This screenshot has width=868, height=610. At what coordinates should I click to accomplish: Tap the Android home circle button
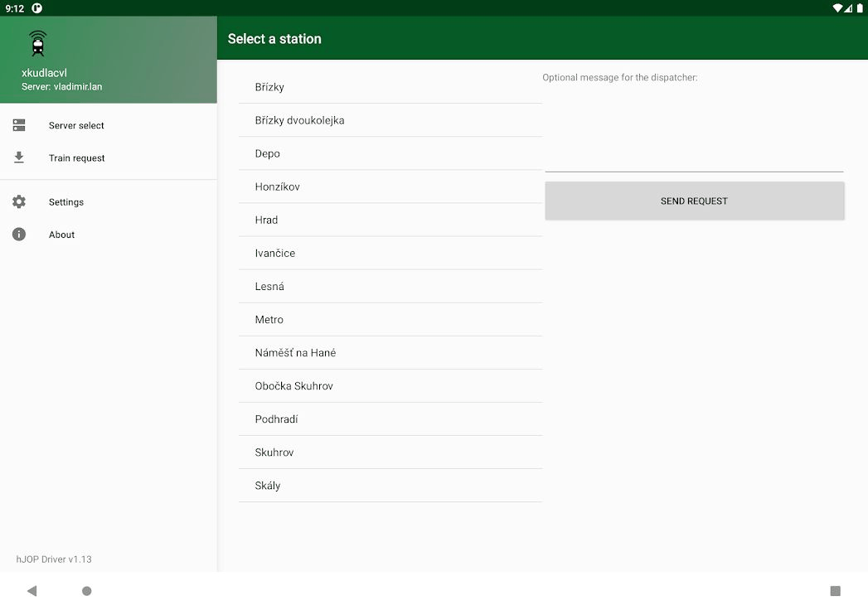click(x=86, y=591)
